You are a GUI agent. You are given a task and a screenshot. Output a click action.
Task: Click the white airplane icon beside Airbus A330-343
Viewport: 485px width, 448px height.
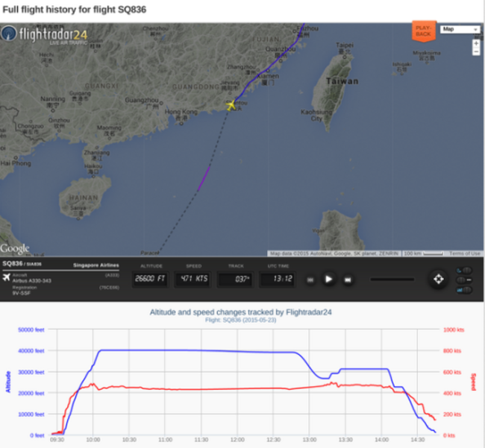(7, 277)
